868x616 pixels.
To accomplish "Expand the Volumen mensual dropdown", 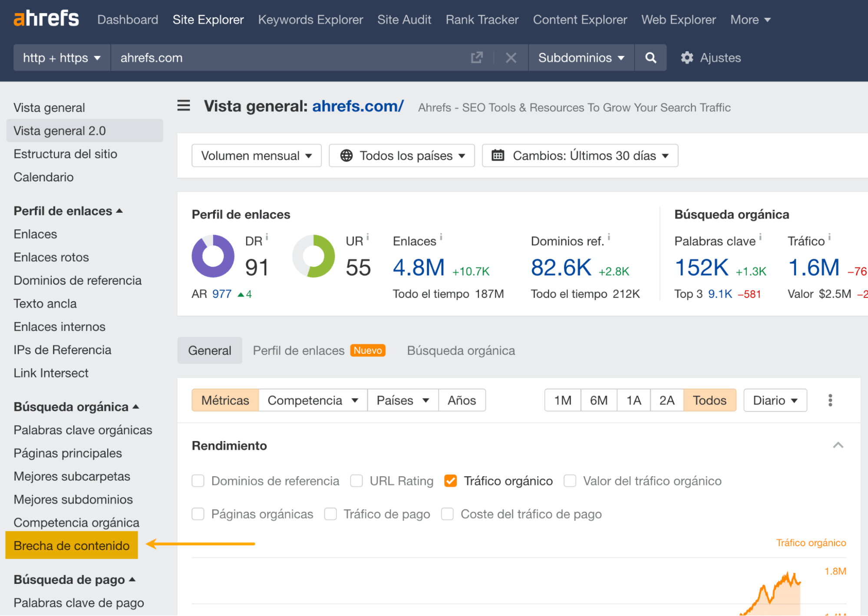I will click(x=256, y=155).
